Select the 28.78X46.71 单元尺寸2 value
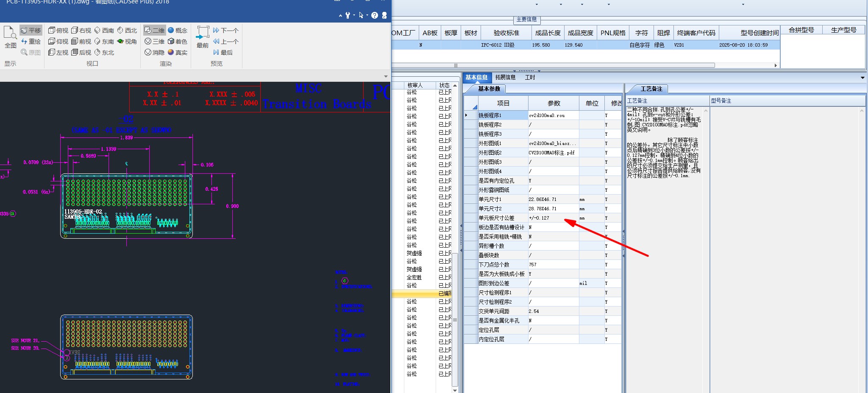Viewport: 868px width, 393px height. (x=554, y=209)
